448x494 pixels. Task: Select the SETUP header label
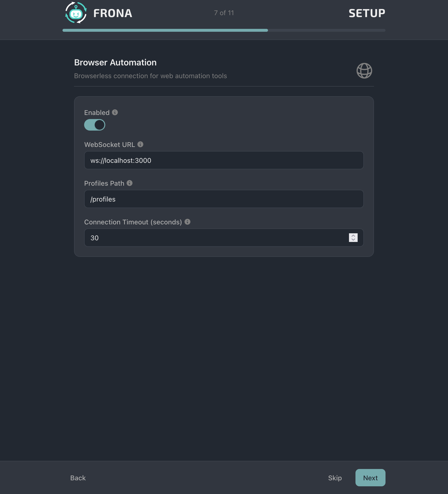click(367, 13)
